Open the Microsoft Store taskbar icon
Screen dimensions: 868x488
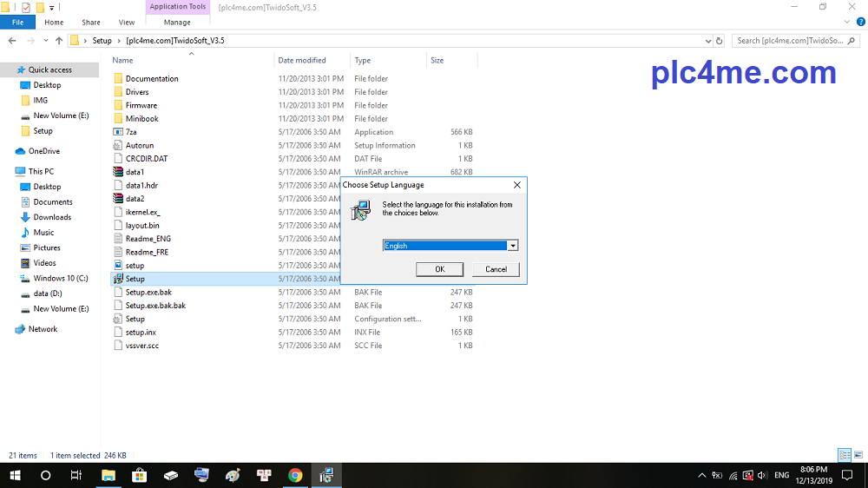139,475
